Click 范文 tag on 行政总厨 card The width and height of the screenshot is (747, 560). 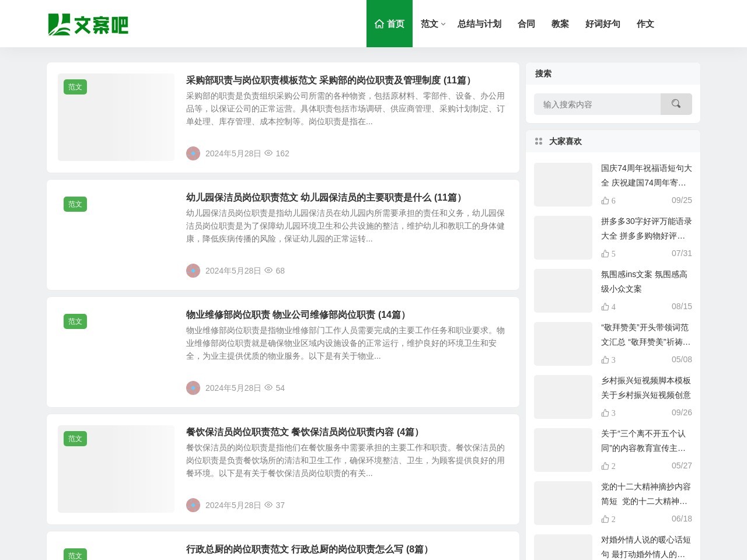click(75, 554)
